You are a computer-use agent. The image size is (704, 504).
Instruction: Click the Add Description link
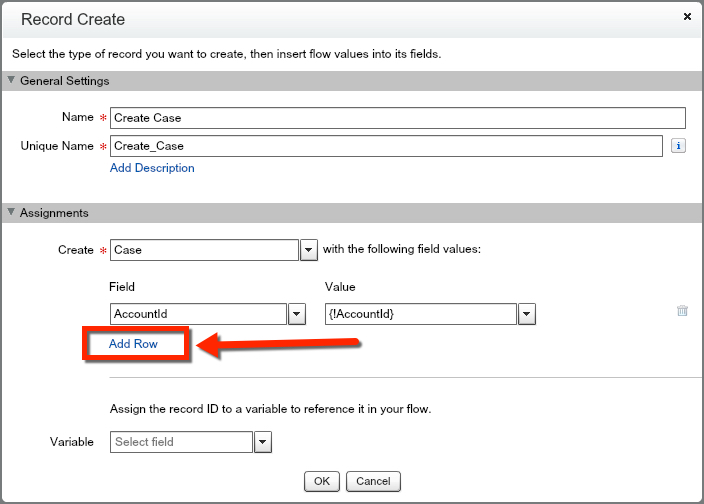(x=152, y=168)
